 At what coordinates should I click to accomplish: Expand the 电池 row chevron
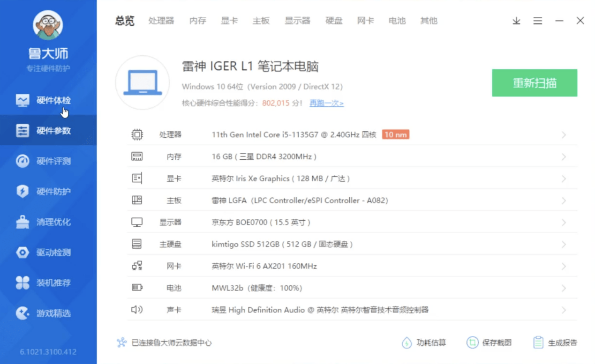pyautogui.click(x=564, y=288)
